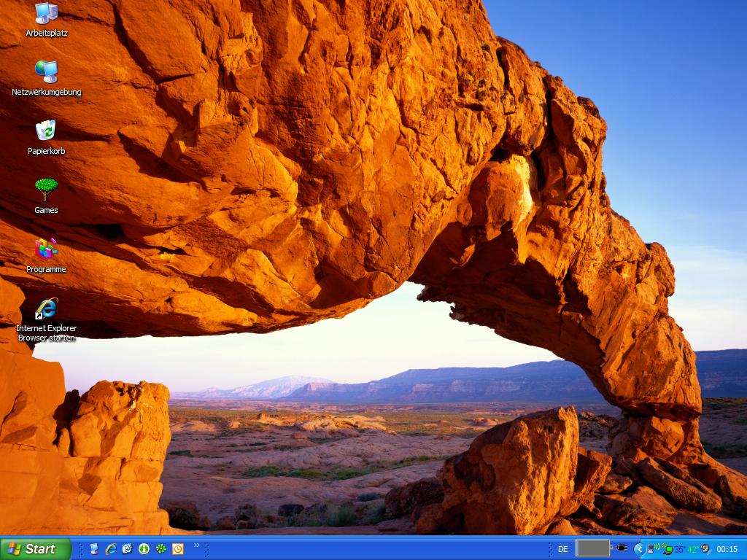Click Show Desktop in Quick Launch

[x=94, y=549]
